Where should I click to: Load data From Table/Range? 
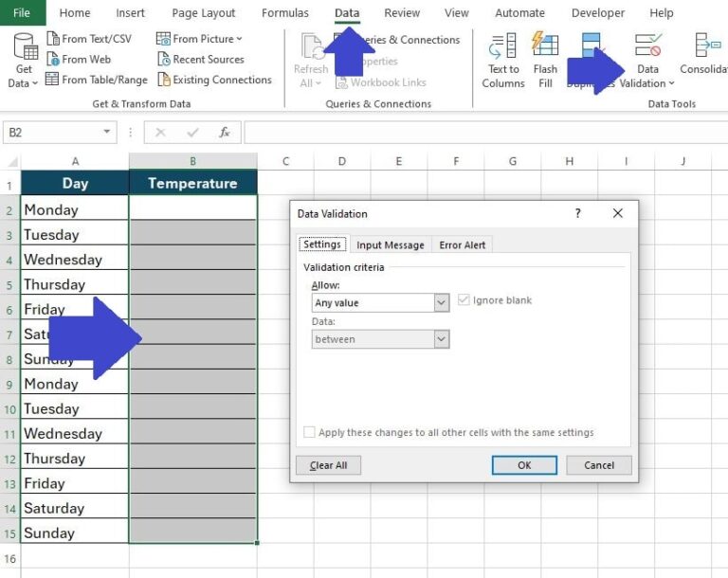click(97, 80)
